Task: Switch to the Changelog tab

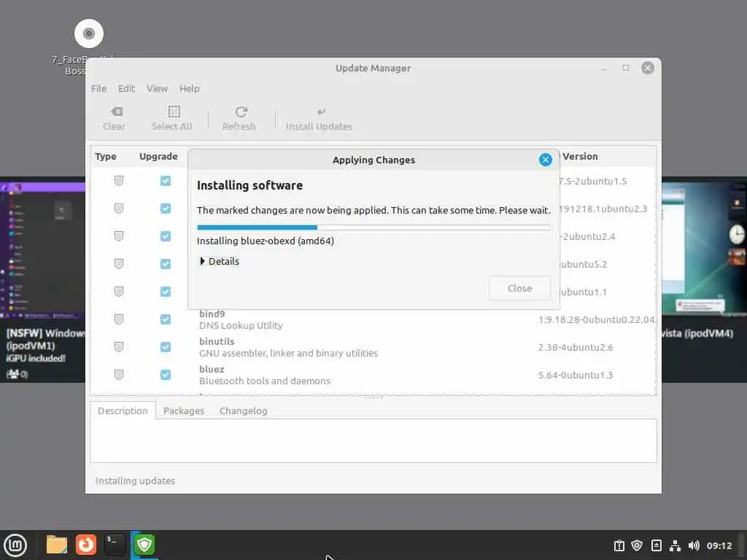Action: (x=244, y=411)
